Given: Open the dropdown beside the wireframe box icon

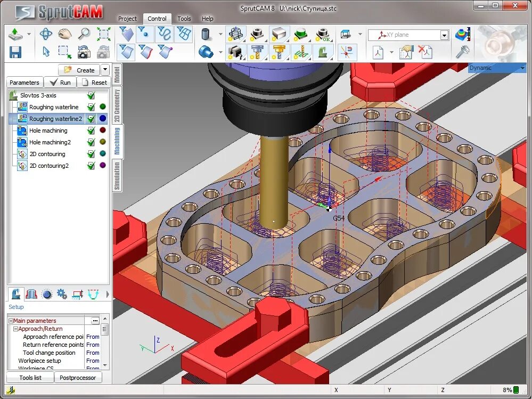Looking at the screenshot, I should (x=360, y=34).
